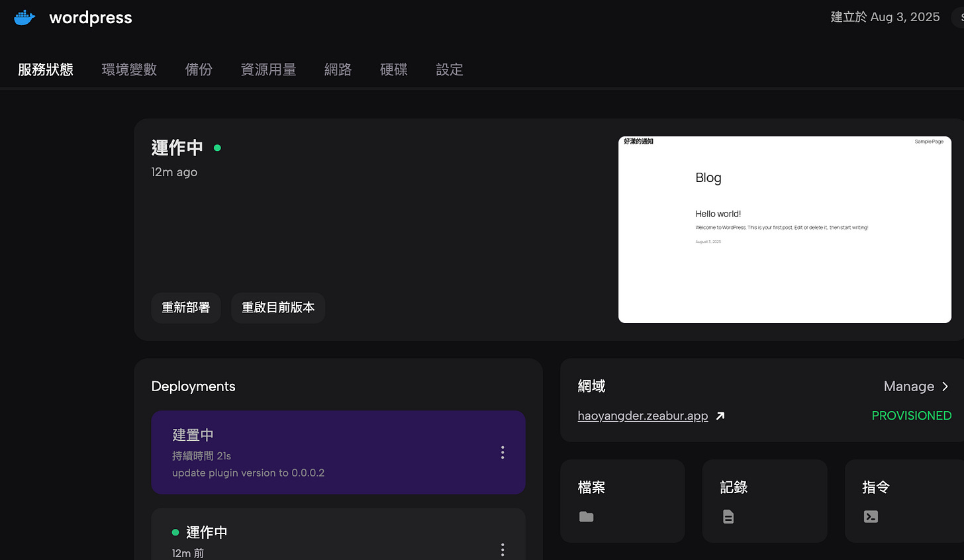The height and width of the screenshot is (560, 964).
Task: Open the haoyangder.zeabur.app domain link
Action: pyautogui.click(x=643, y=416)
